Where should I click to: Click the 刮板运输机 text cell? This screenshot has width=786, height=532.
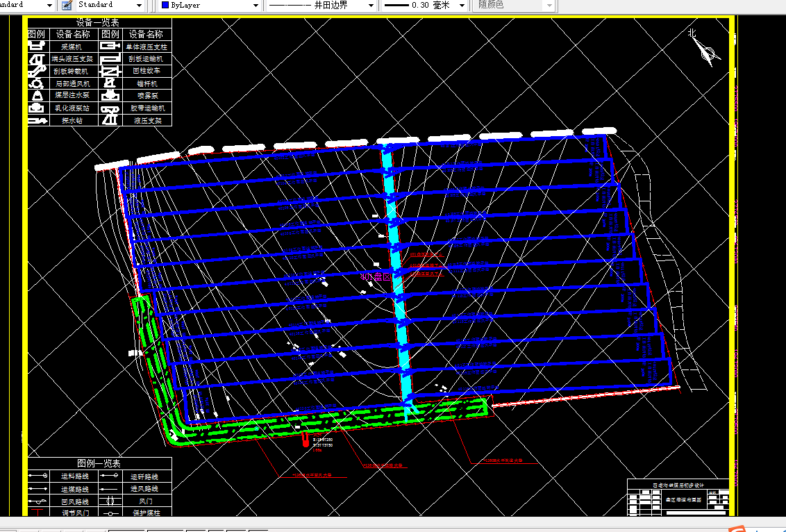tap(146, 58)
